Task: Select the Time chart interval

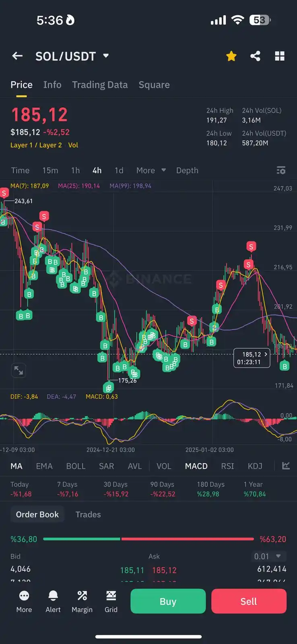Action: point(20,170)
